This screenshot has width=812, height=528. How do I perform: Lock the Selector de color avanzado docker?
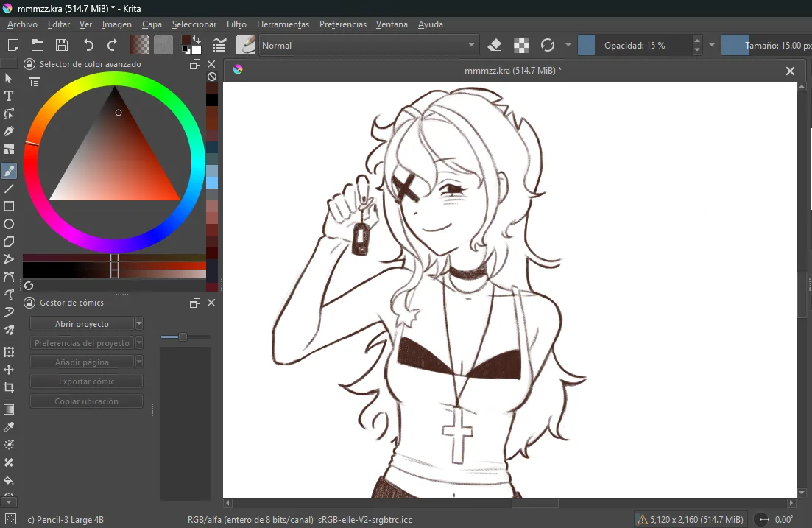[x=29, y=64]
